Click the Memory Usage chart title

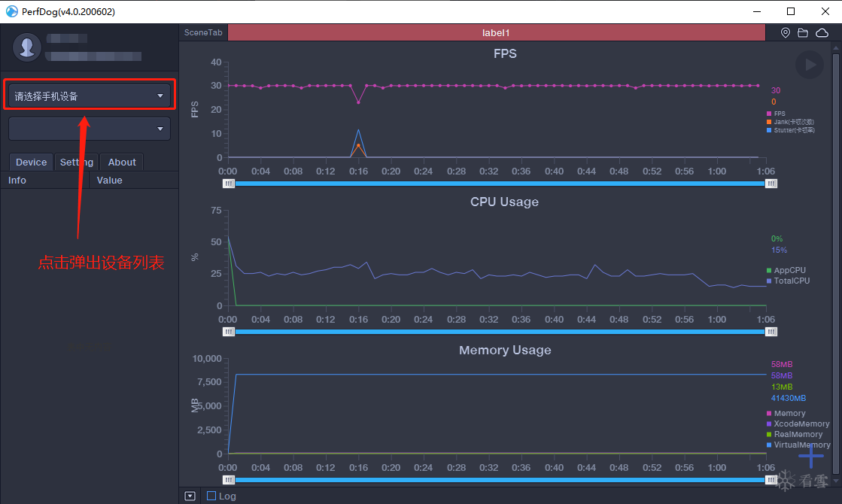(505, 350)
